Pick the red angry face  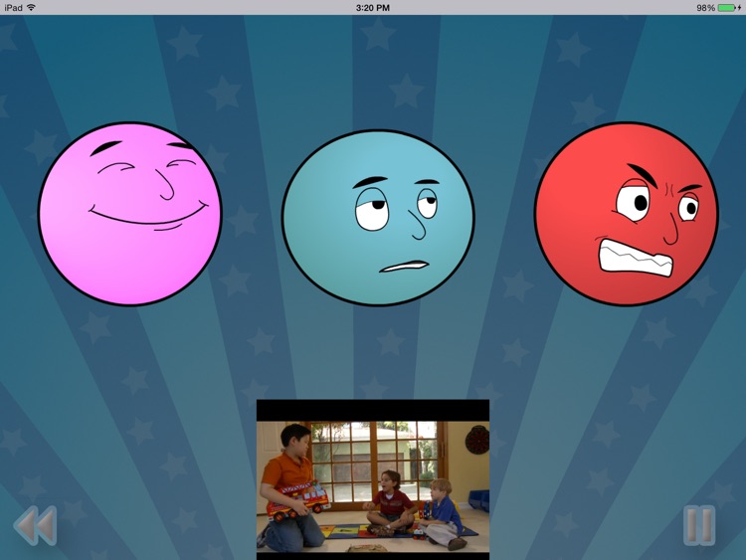point(626,214)
